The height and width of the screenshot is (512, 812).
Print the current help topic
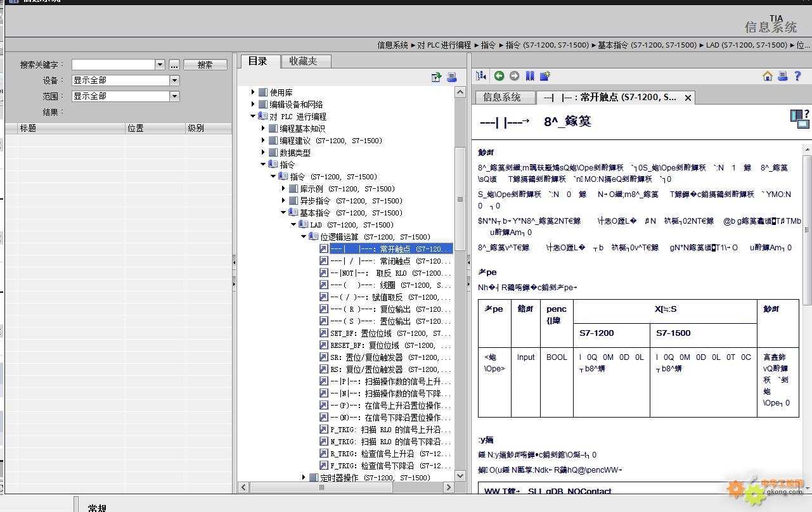pyautogui.click(x=783, y=76)
